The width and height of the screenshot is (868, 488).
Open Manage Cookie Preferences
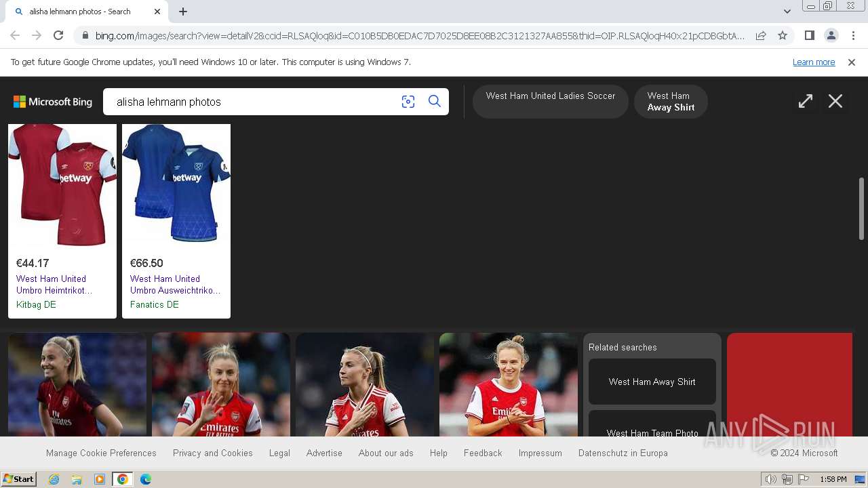tap(101, 453)
